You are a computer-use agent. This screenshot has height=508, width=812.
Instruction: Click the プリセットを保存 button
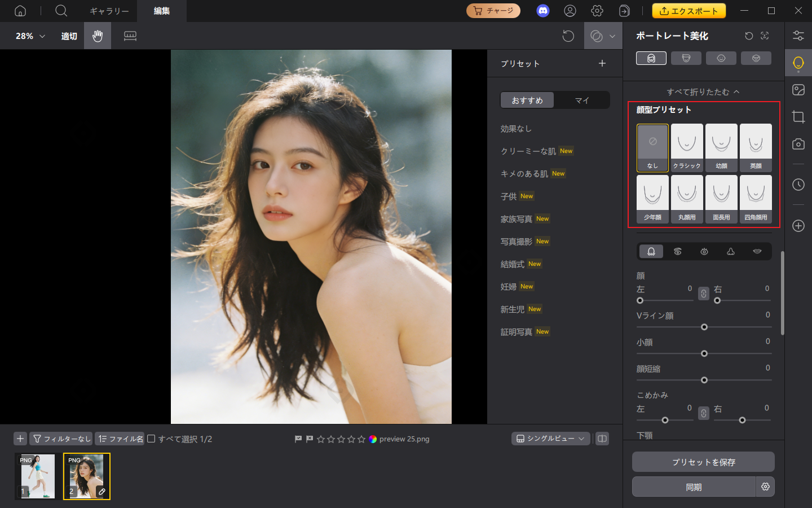coord(703,462)
